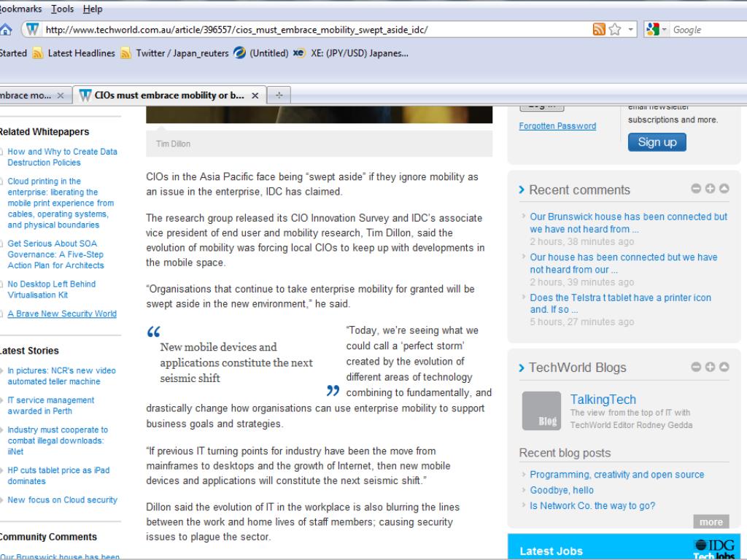This screenshot has height=560, width=747.
Task: Toggle the TechWorld Blogs chevron
Action: 522,367
